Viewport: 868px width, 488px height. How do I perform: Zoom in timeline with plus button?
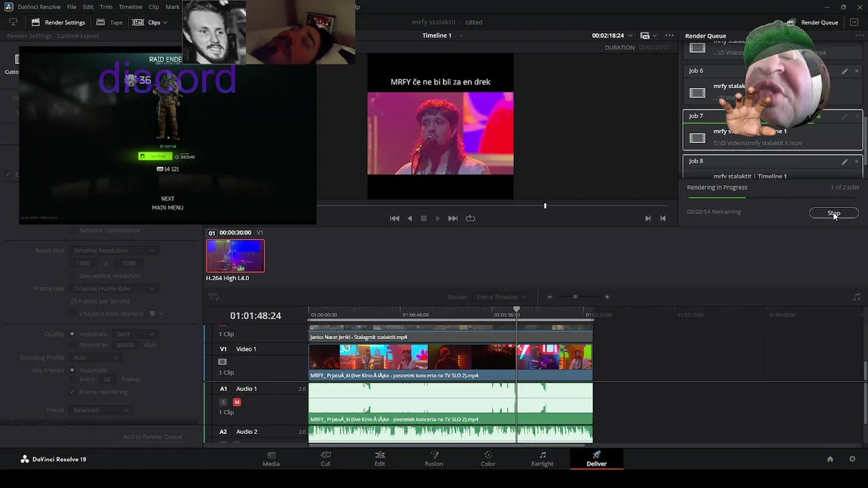[x=607, y=297]
